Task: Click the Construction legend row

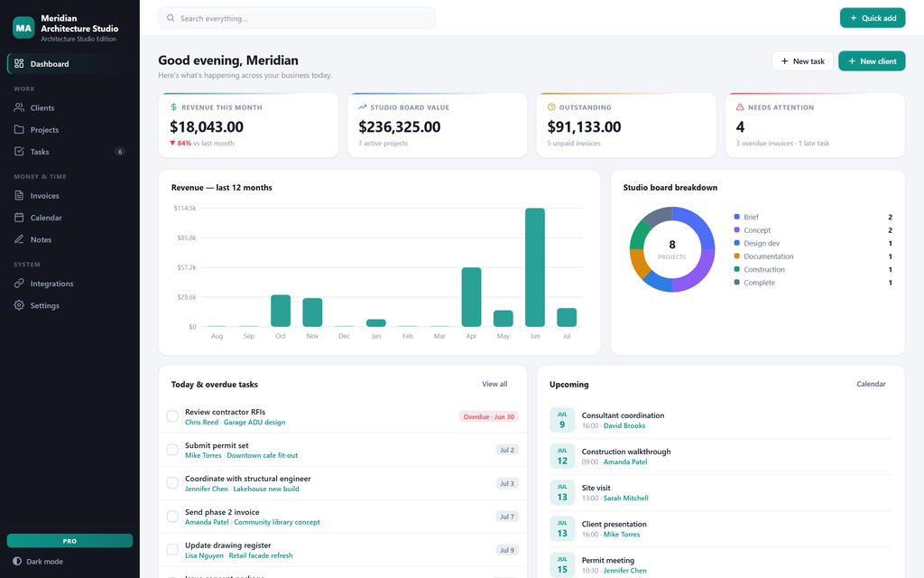Action: coord(813,269)
